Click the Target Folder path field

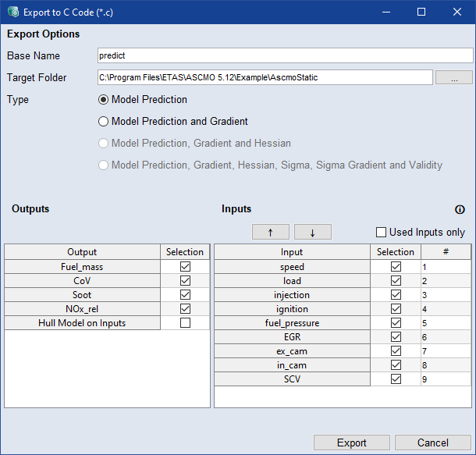point(265,77)
